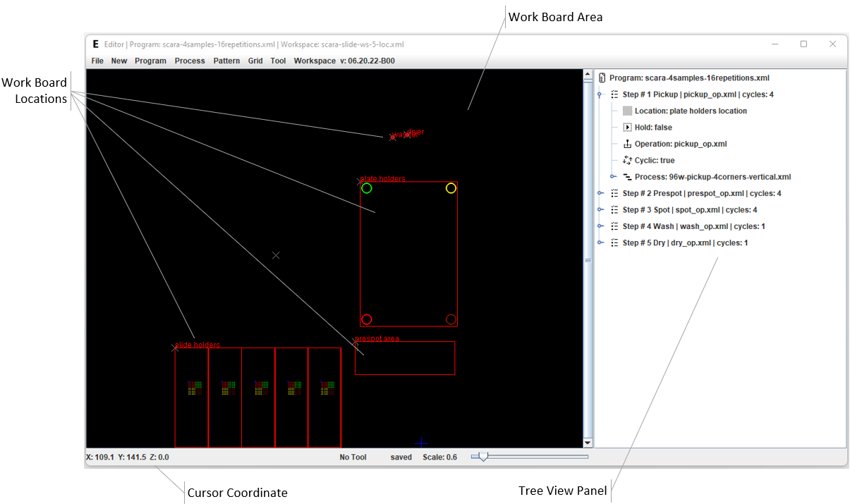Click the yellow circle in plate holders
This screenshot has width=850, height=504.
(x=451, y=188)
